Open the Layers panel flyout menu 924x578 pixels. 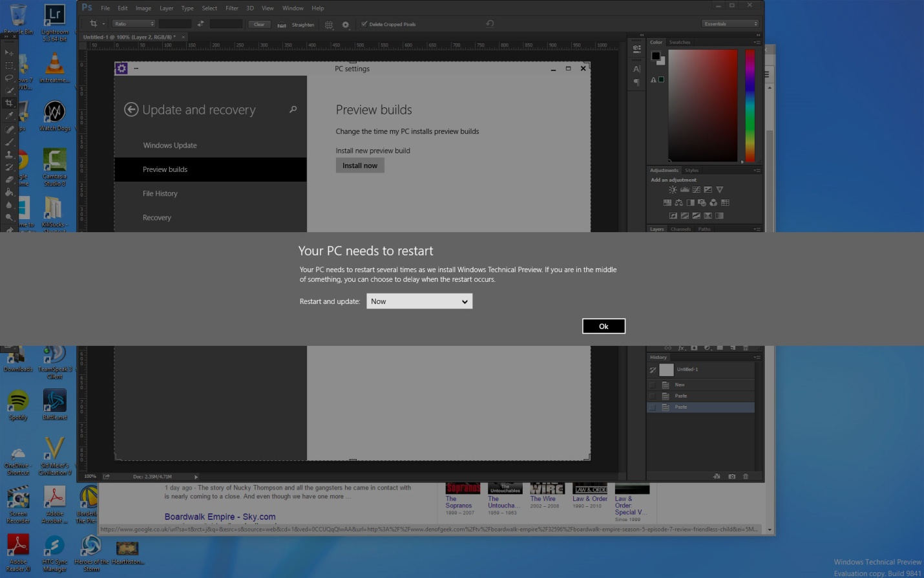(757, 229)
